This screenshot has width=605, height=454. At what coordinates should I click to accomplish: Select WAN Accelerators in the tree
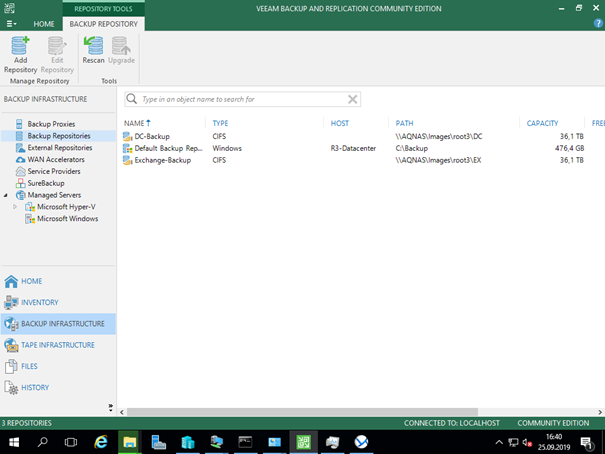tap(55, 160)
